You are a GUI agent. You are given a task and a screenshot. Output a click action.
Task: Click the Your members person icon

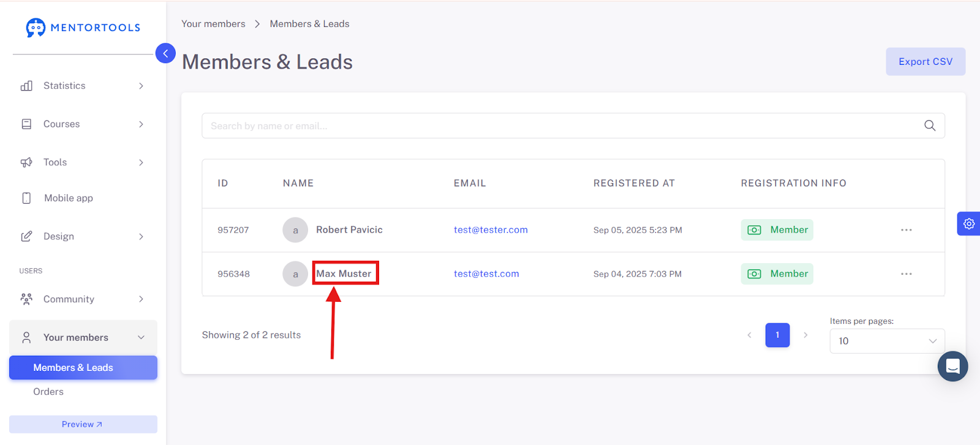click(x=26, y=337)
